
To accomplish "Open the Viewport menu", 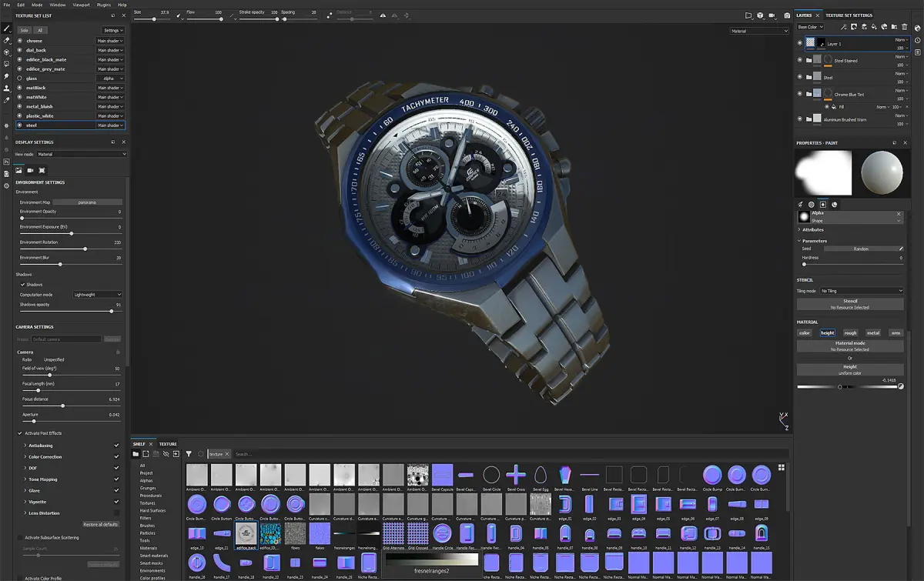I will 81,5.
